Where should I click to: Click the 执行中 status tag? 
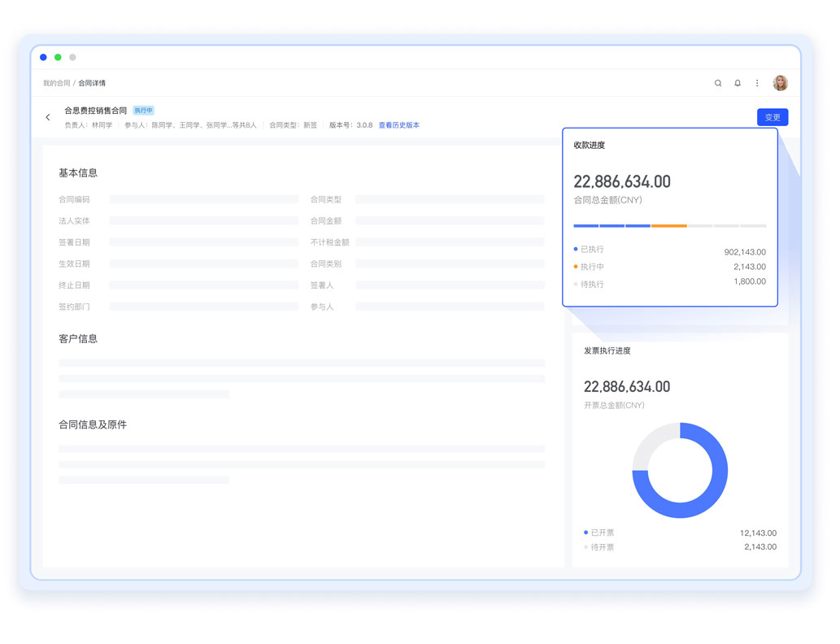click(143, 111)
